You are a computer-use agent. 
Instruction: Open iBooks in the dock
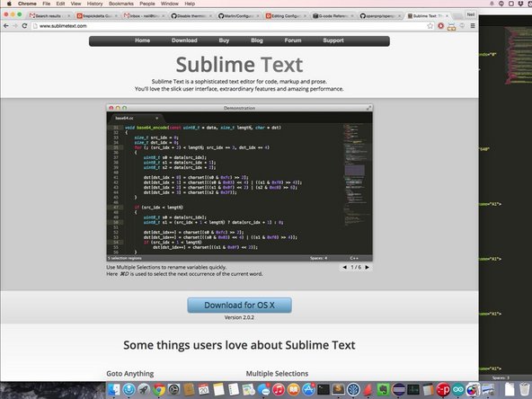coord(294,390)
